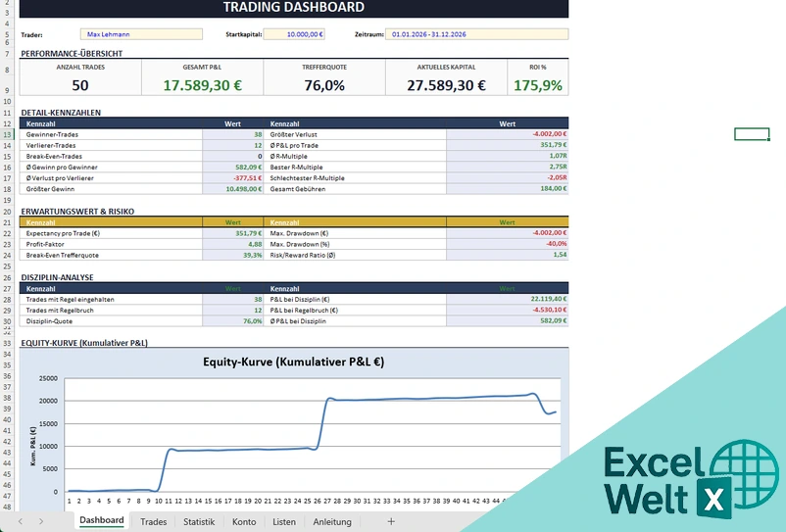Open the Listen sheet tab
Screen dimensions: 786x532
click(x=284, y=521)
